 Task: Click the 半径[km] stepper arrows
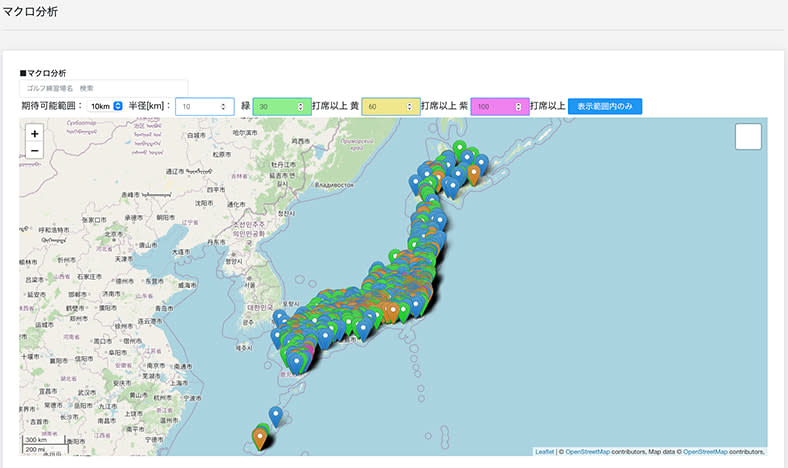point(223,106)
